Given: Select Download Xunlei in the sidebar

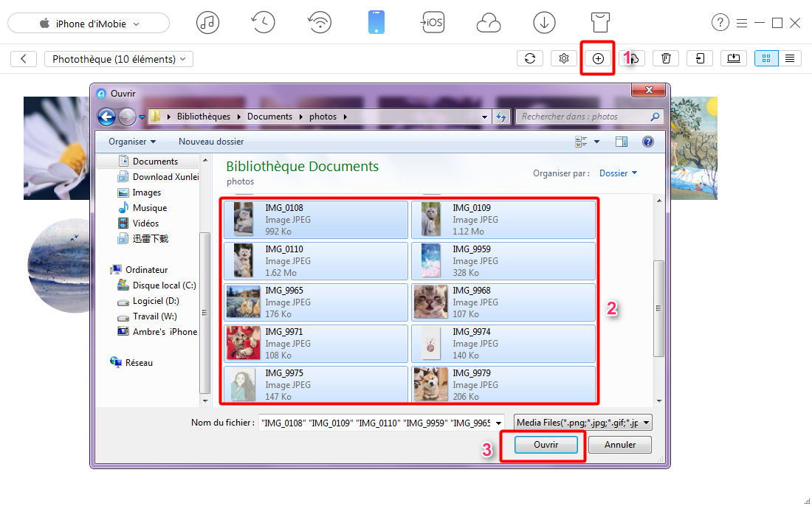Looking at the screenshot, I should click(x=159, y=177).
